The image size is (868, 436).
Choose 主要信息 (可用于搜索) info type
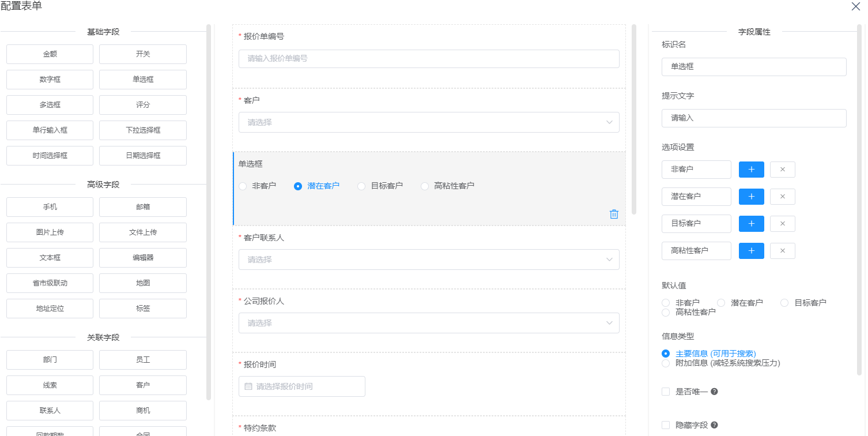pos(666,354)
